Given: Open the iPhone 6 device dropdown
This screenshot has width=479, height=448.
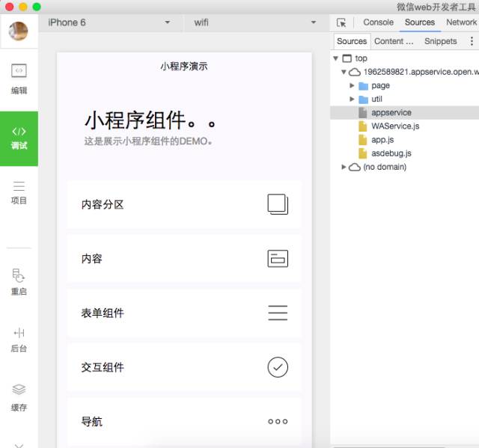Looking at the screenshot, I should click(109, 22).
